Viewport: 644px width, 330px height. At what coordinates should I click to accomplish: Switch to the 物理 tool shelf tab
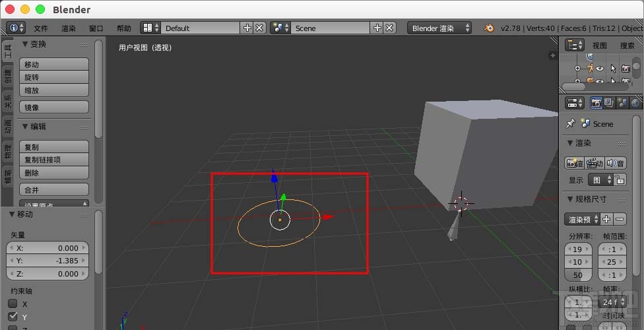8,152
